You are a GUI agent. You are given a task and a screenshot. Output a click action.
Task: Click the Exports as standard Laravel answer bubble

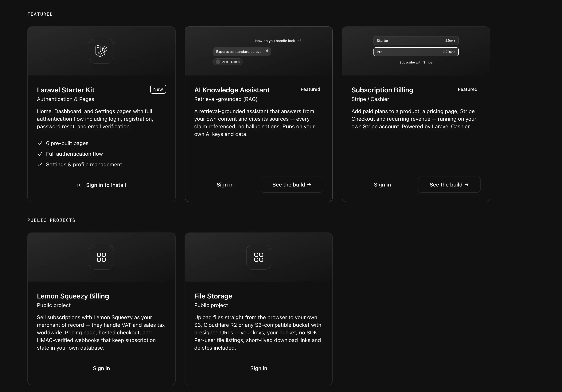coord(242,51)
